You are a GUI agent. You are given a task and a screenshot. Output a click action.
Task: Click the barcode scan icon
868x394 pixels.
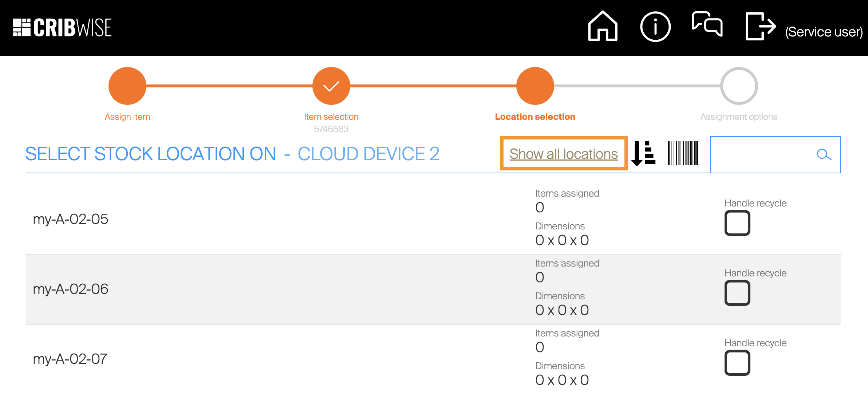(x=683, y=154)
